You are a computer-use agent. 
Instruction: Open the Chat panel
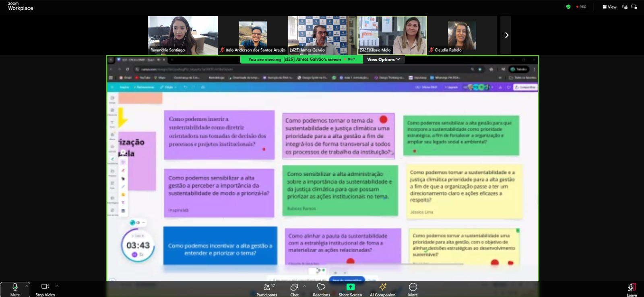pos(294,289)
